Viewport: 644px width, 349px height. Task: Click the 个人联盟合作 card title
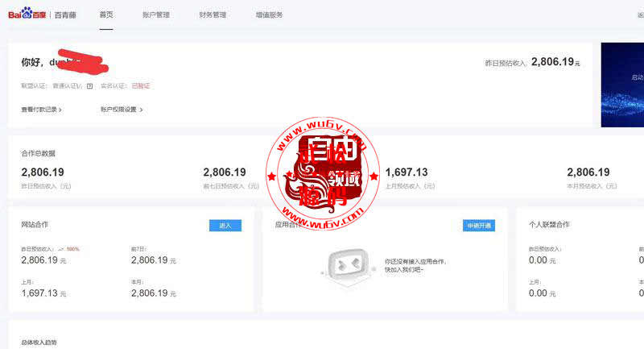click(x=555, y=224)
